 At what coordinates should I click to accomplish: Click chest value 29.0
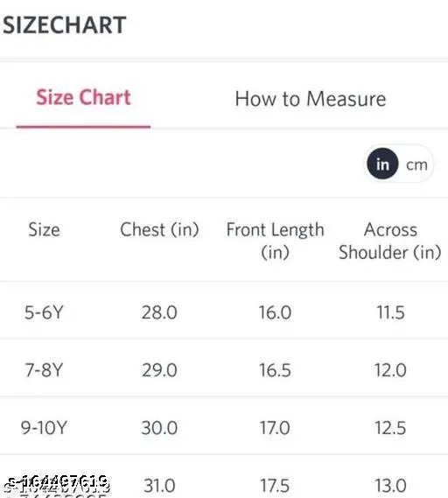point(159,370)
